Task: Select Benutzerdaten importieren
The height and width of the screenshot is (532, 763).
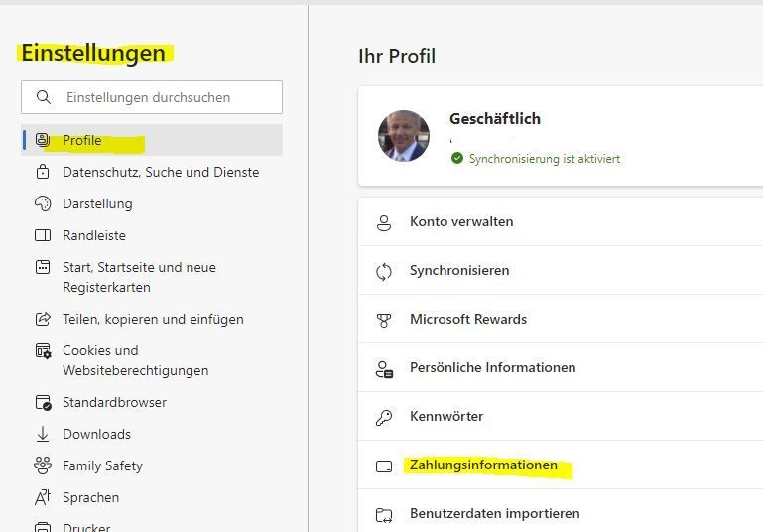Action: [x=494, y=513]
